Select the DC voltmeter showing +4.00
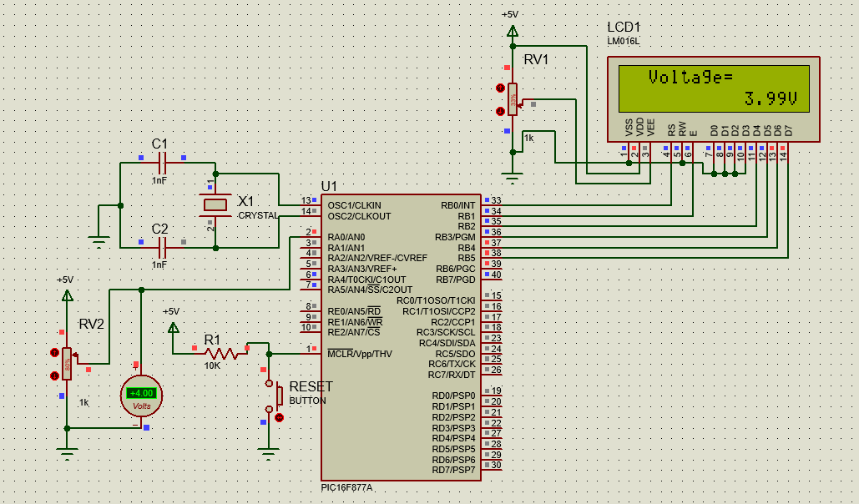This screenshot has height=504, width=859. click(x=141, y=396)
